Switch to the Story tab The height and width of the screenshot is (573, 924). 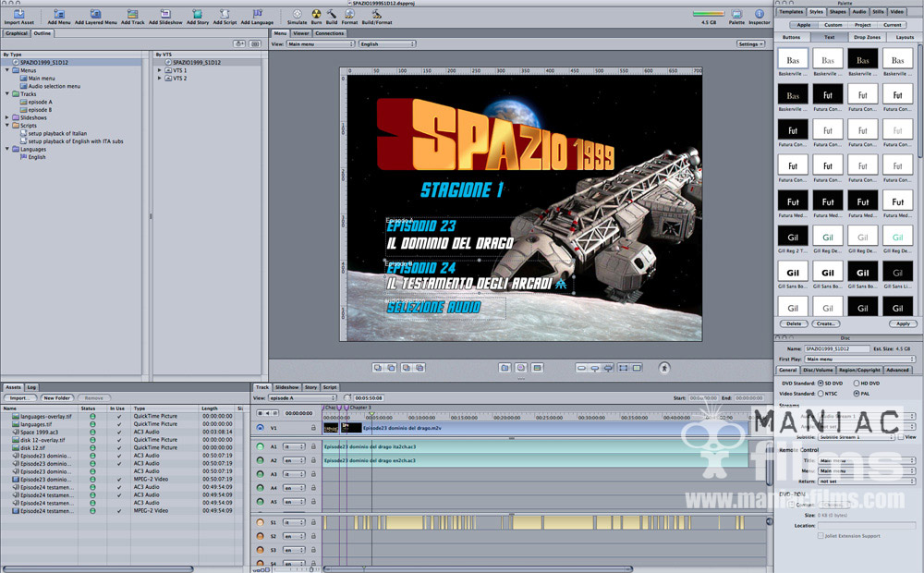pos(310,387)
